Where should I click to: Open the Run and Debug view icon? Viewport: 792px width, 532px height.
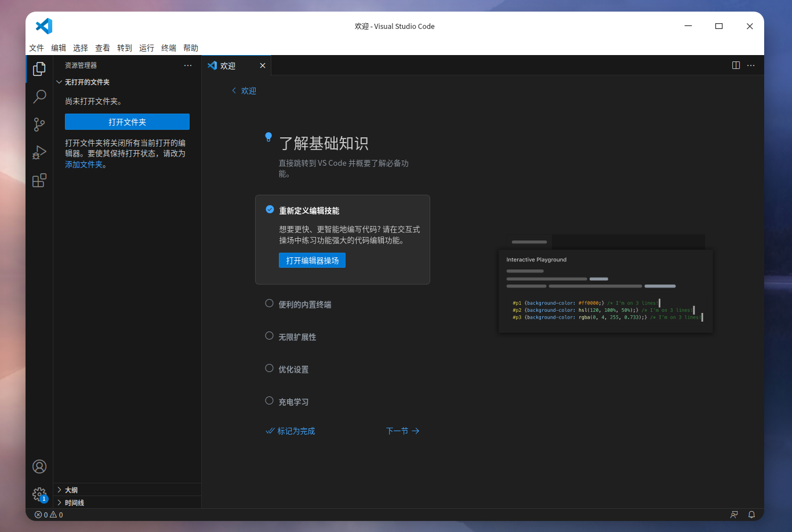pyautogui.click(x=39, y=152)
